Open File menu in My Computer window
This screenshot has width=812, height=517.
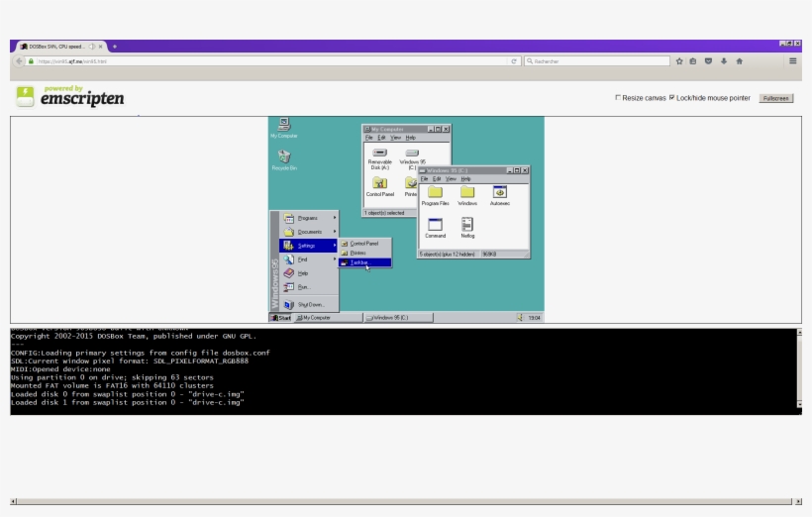pyautogui.click(x=368, y=138)
